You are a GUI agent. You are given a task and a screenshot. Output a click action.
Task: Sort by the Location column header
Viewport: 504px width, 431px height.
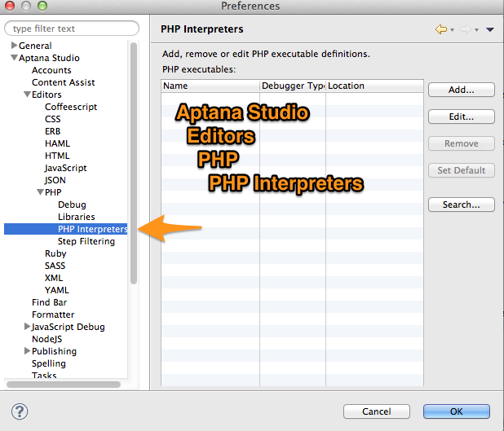375,86
